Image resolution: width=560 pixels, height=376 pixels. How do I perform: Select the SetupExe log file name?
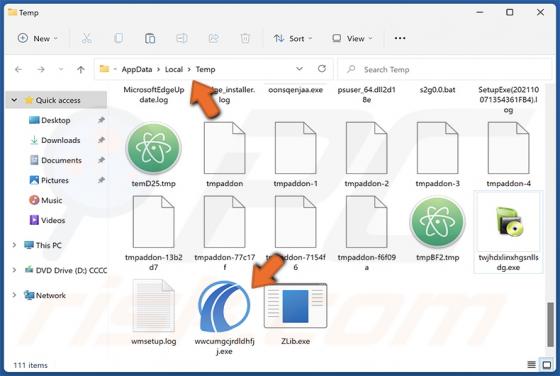[509, 100]
